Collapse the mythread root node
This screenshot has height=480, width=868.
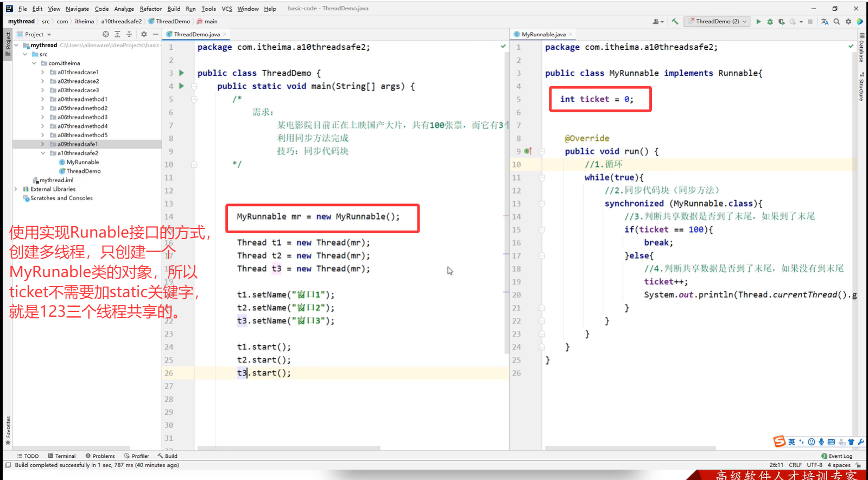(x=16, y=46)
